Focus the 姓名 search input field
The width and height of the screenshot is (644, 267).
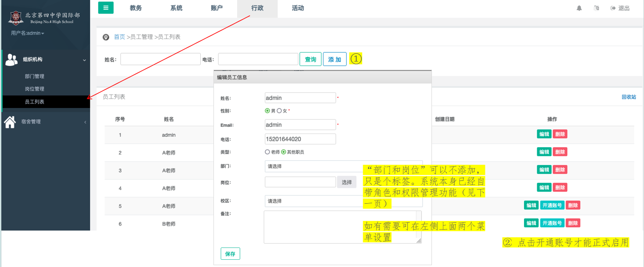click(161, 59)
